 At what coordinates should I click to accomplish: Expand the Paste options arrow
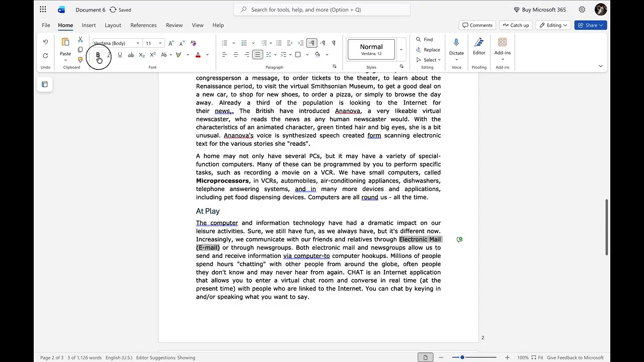(x=65, y=60)
